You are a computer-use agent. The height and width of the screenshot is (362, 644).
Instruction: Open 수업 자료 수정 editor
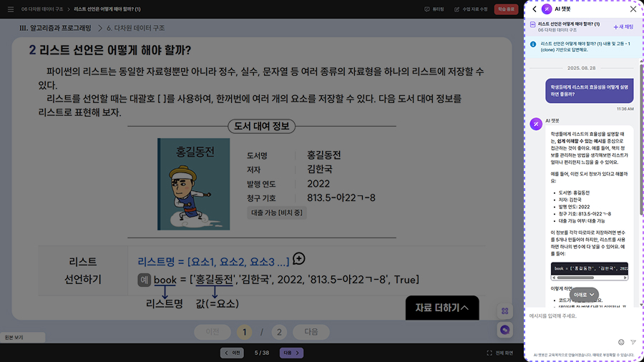471,9
